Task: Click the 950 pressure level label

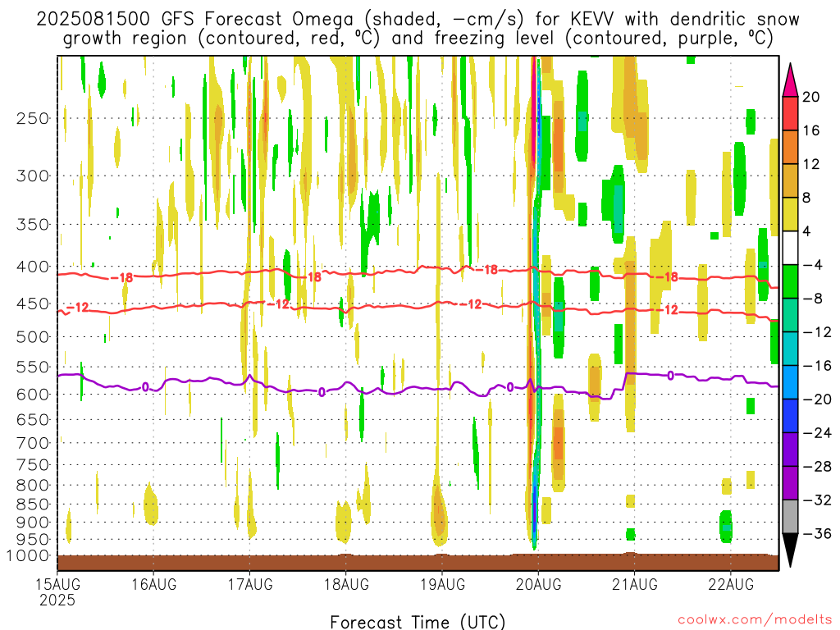Action: (33, 540)
